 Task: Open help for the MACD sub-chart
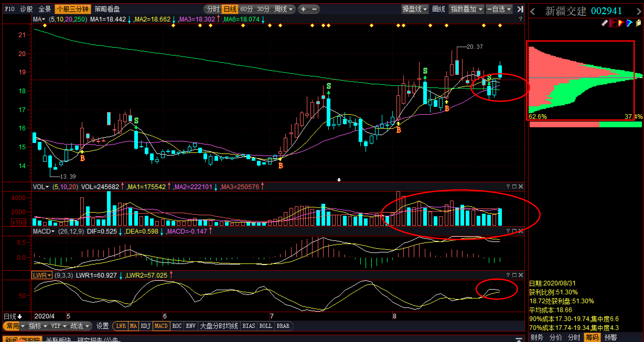tap(508, 231)
